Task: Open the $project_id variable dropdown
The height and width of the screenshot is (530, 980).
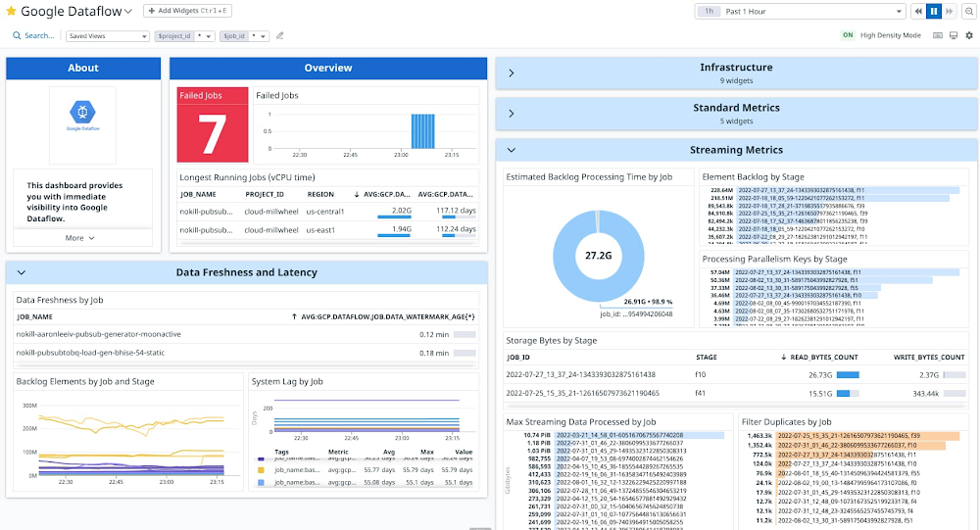Action: coord(203,35)
